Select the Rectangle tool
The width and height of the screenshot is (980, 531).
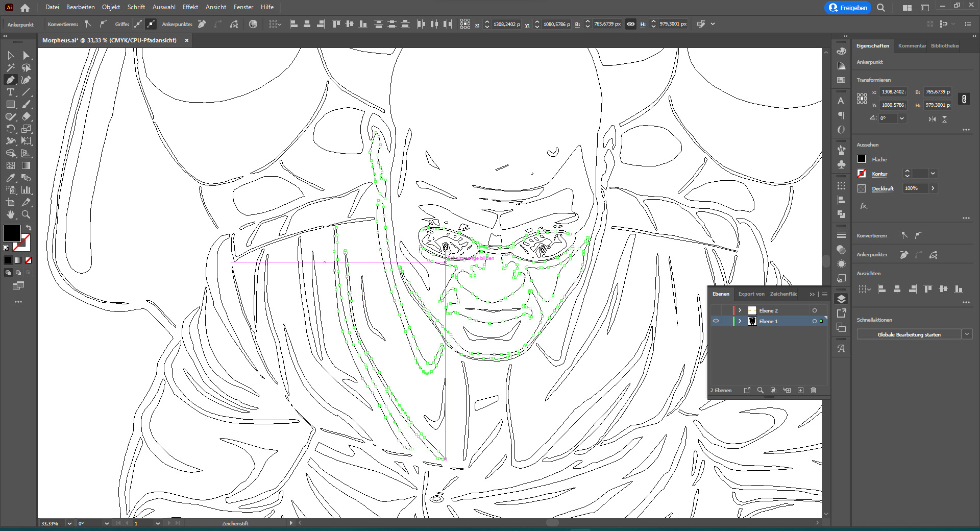11,104
